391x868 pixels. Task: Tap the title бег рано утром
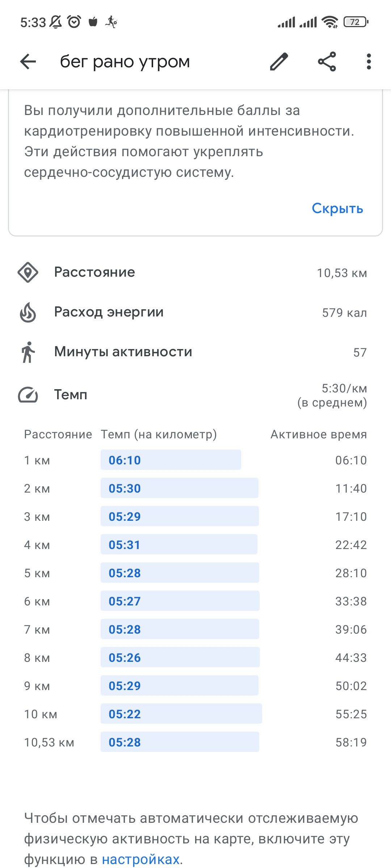click(125, 61)
